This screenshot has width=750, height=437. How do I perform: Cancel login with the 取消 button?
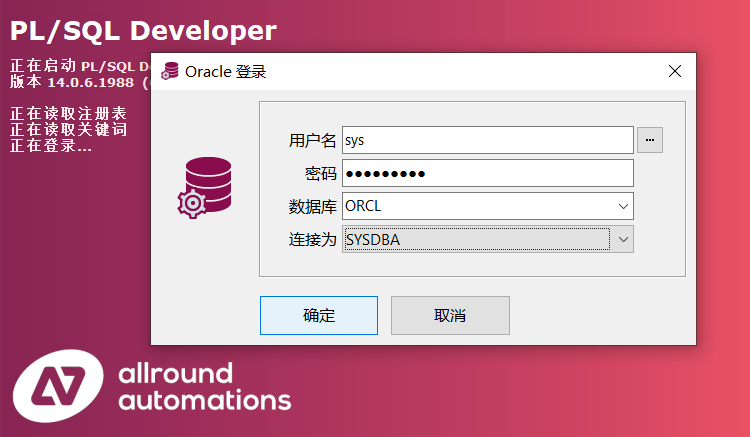[x=450, y=316]
